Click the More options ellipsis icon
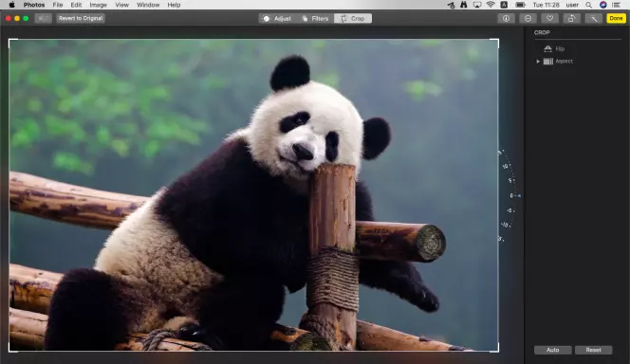The image size is (630, 364). [x=528, y=18]
